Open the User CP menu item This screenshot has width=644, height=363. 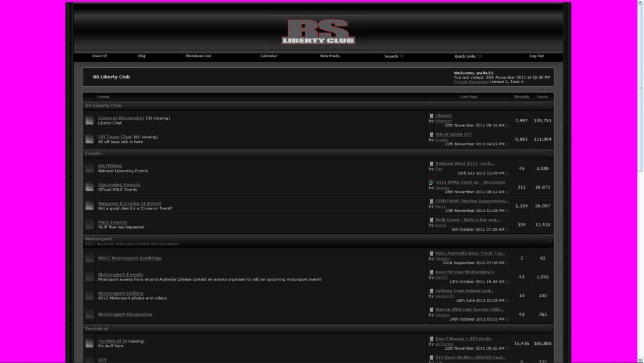click(x=99, y=56)
